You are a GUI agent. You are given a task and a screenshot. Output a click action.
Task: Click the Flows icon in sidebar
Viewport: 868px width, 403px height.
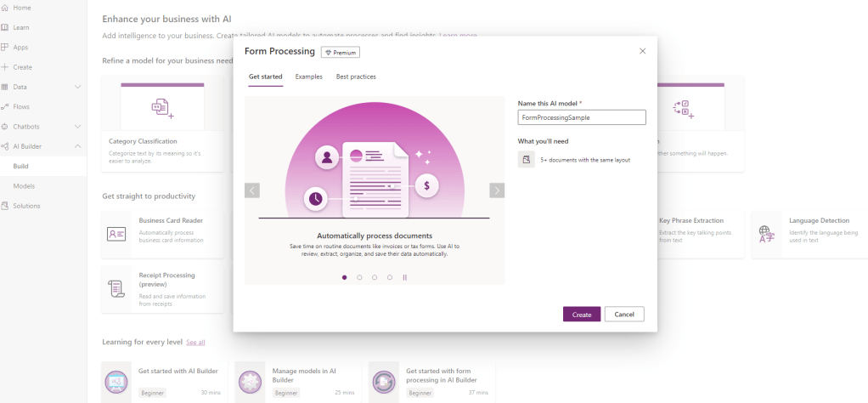tap(5, 106)
